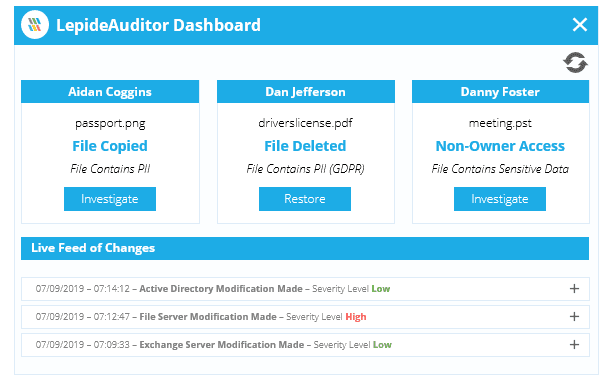Select the Aidan Coggins card header

pyautogui.click(x=110, y=92)
